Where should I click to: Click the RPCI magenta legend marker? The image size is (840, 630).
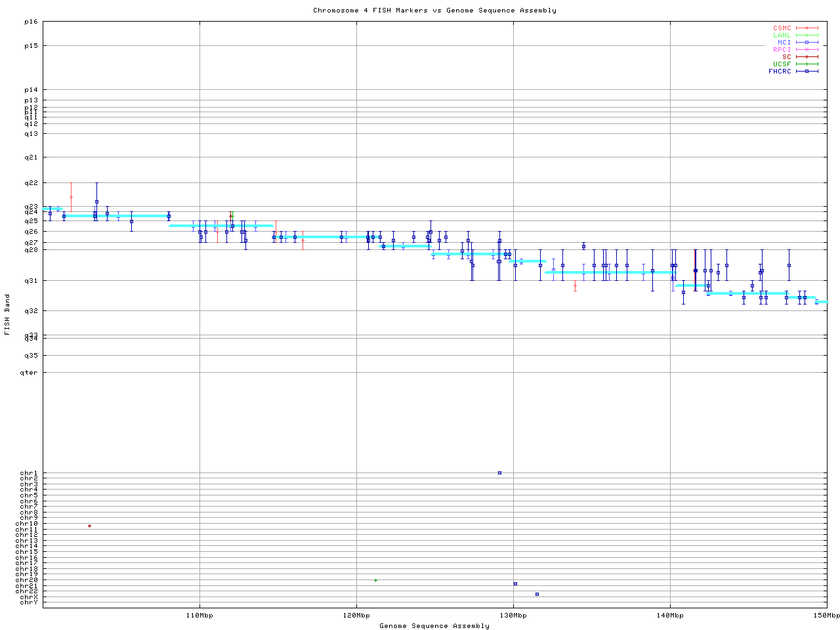point(807,50)
